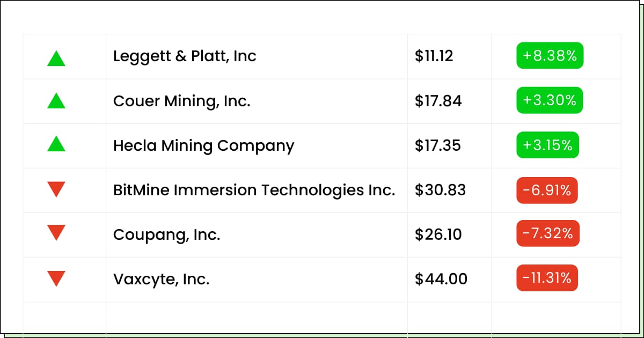Click the +3.30% green badge

[550, 100]
